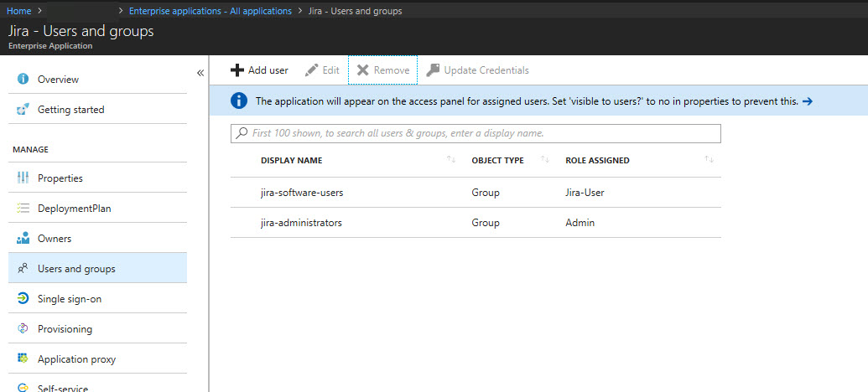Click the ROLE ASSIGNED column header

[597, 160]
